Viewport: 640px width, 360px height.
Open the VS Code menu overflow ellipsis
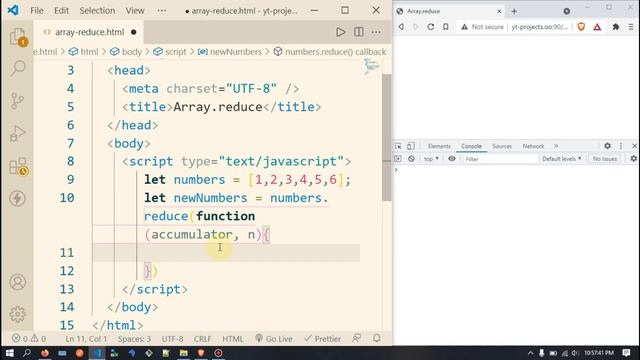162,11
